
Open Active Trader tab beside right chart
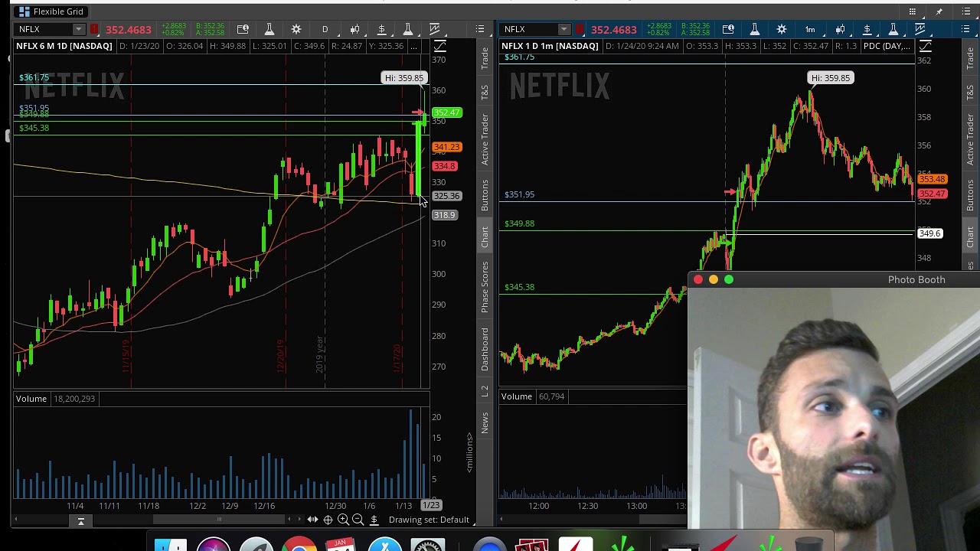pyautogui.click(x=970, y=140)
